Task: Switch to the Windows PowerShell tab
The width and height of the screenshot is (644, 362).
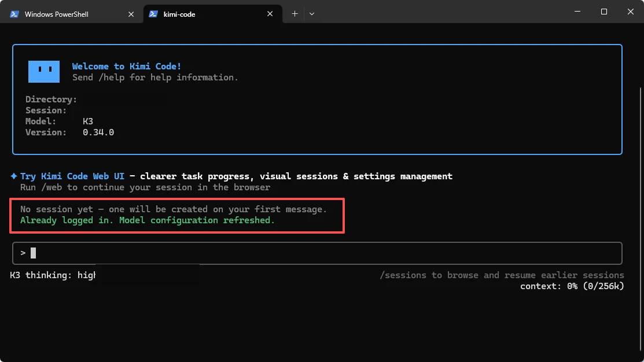Action: tap(72, 14)
